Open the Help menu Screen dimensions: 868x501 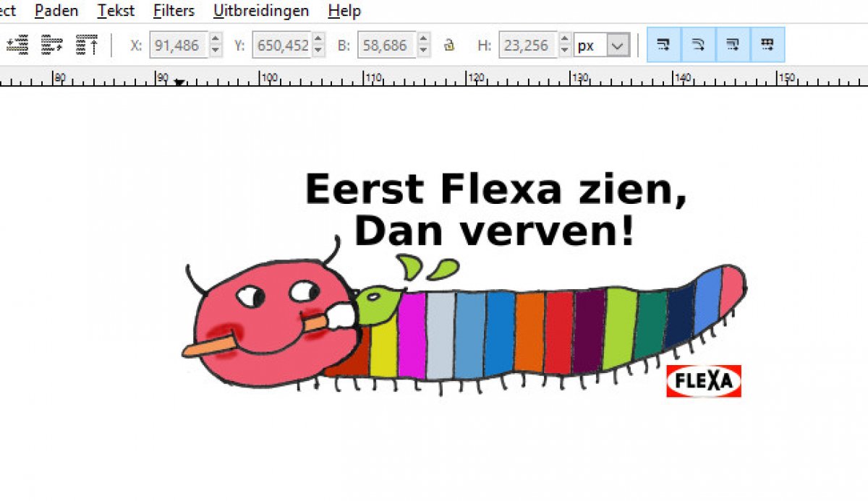point(344,11)
